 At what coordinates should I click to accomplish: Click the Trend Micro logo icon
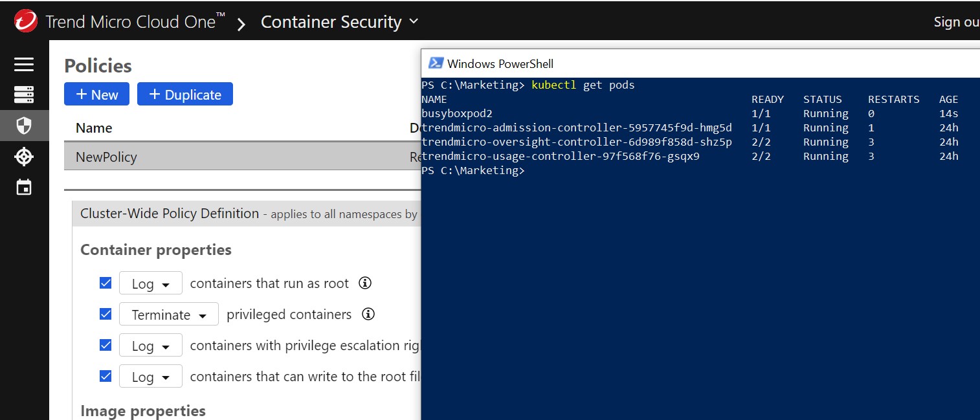coord(25,21)
